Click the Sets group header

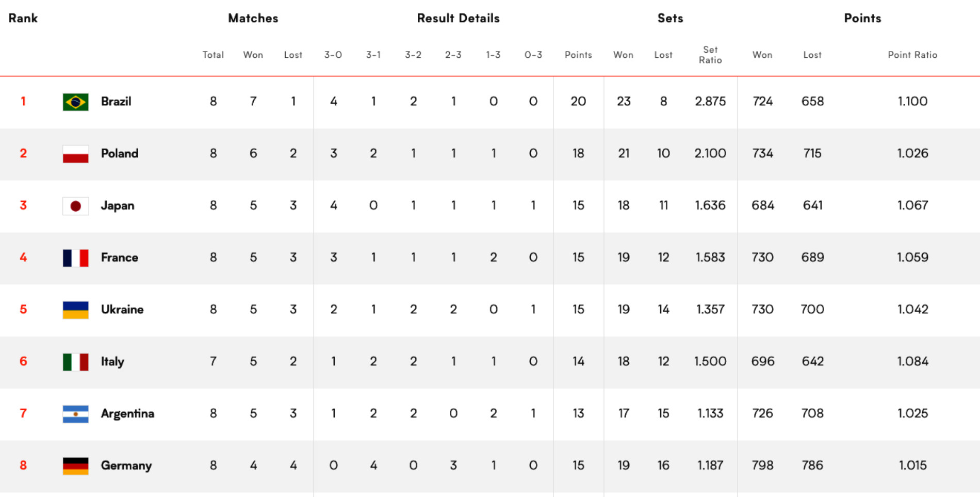coord(670,18)
